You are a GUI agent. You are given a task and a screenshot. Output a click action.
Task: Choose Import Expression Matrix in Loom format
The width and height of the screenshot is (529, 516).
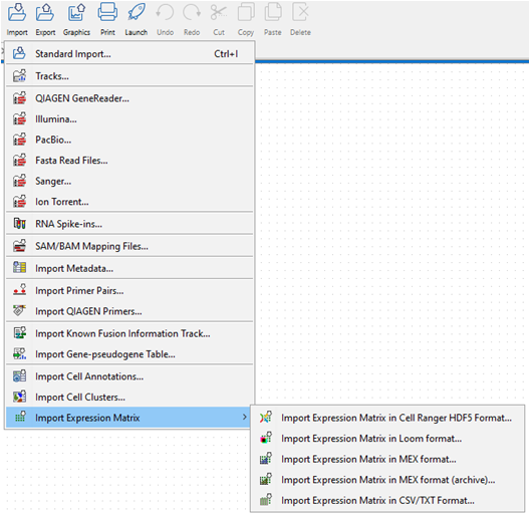[x=388, y=438]
